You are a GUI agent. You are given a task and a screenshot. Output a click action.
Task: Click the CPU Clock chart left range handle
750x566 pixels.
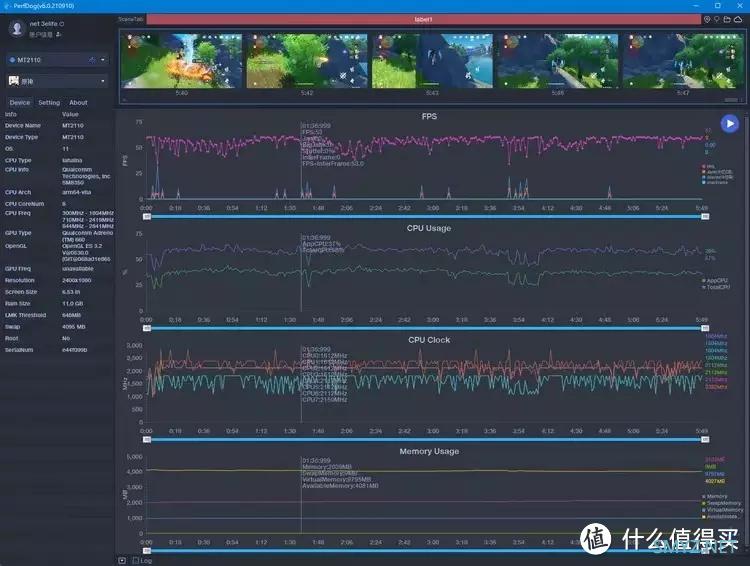(x=147, y=440)
